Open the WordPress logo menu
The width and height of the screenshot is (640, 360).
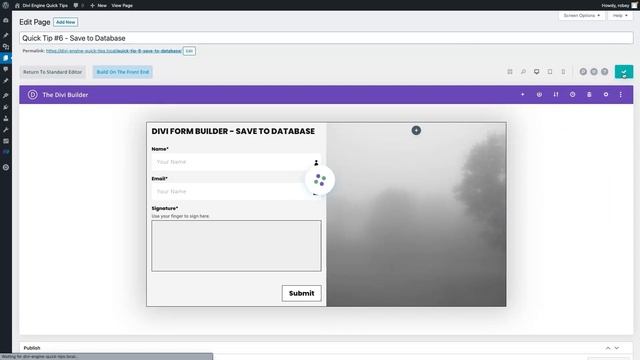pos(6,5)
